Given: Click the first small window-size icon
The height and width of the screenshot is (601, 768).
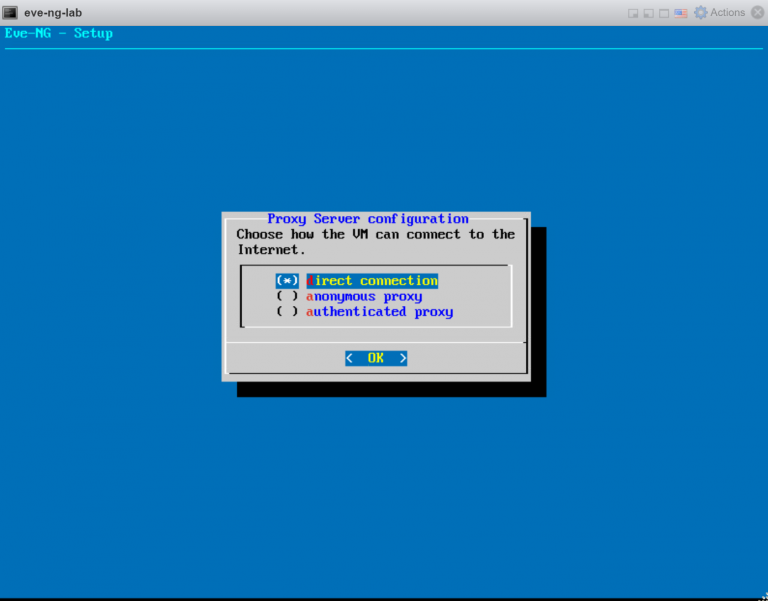Looking at the screenshot, I should 633,13.
